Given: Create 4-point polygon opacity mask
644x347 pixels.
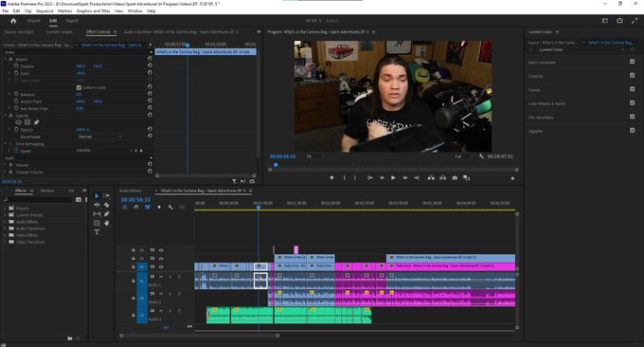Looking at the screenshot, I should point(27,122).
